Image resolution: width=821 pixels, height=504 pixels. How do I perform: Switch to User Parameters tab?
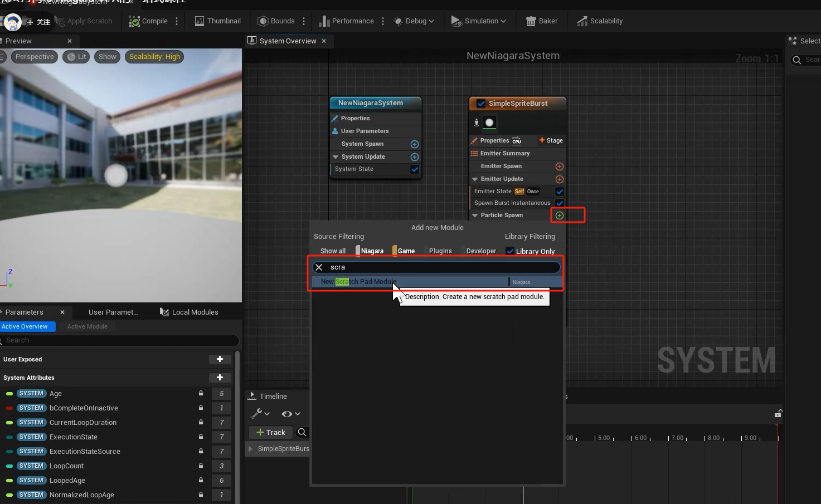[x=113, y=312]
